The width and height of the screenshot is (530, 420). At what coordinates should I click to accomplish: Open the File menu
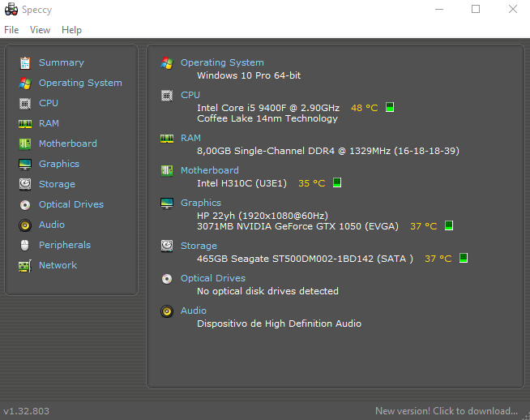(x=11, y=30)
